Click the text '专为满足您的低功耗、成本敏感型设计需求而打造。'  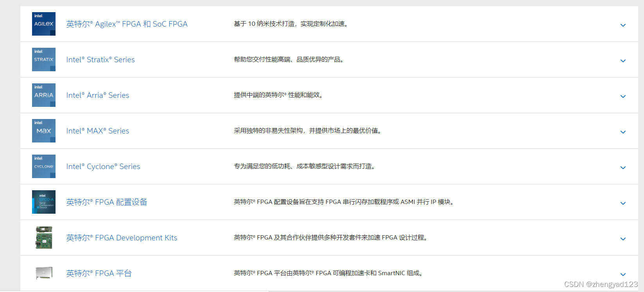tap(305, 166)
